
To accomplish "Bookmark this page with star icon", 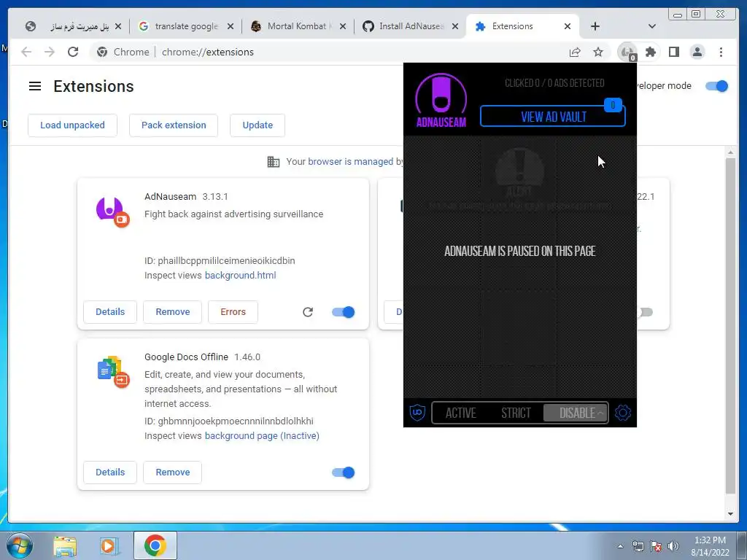I will [x=598, y=52].
